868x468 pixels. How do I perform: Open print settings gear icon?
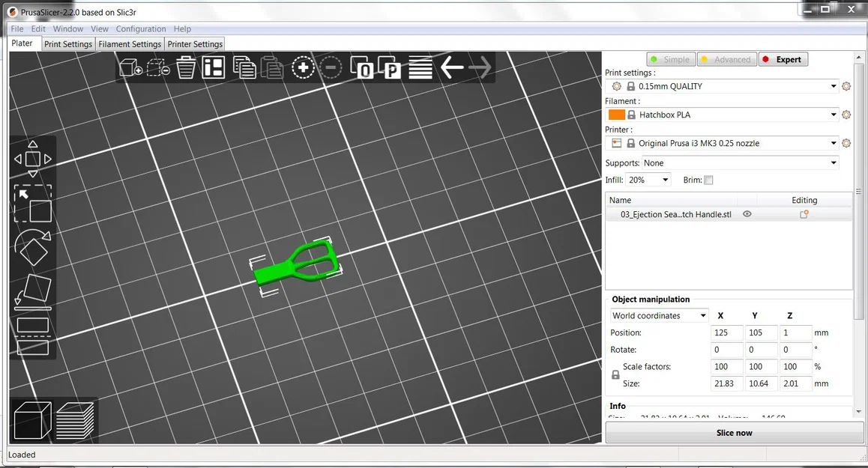coord(846,86)
